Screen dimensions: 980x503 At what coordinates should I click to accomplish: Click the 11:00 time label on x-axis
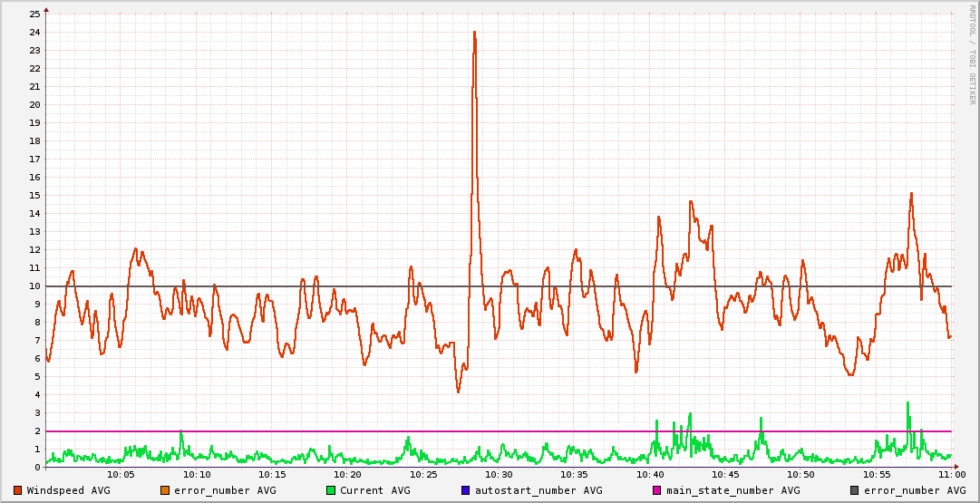click(x=951, y=474)
